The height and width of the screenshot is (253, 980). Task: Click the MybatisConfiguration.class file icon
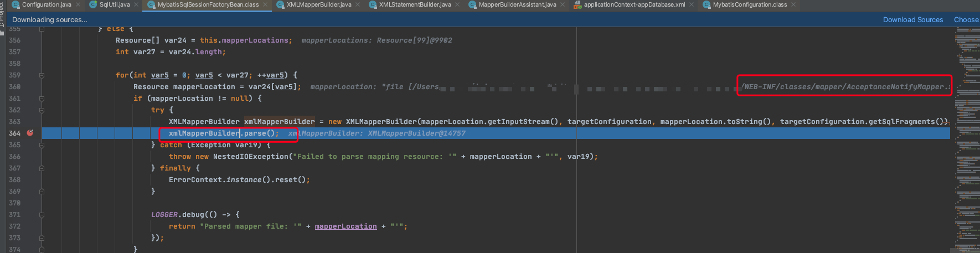[x=706, y=4]
